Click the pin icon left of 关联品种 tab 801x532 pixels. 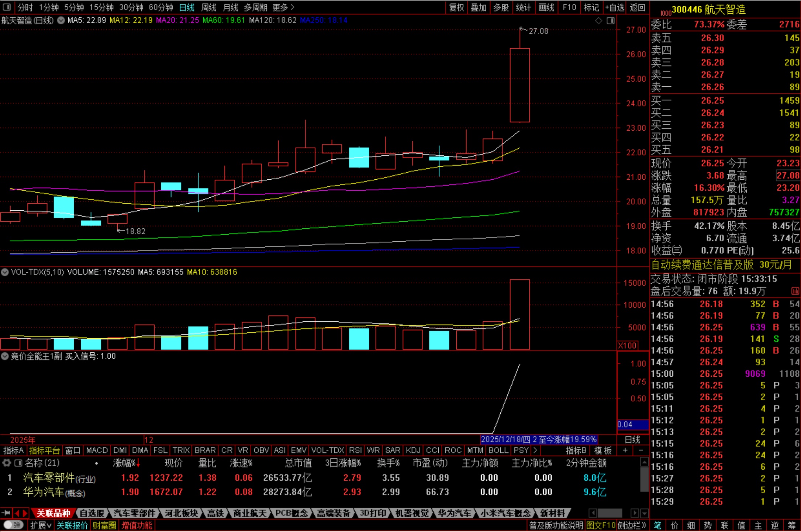point(6,513)
